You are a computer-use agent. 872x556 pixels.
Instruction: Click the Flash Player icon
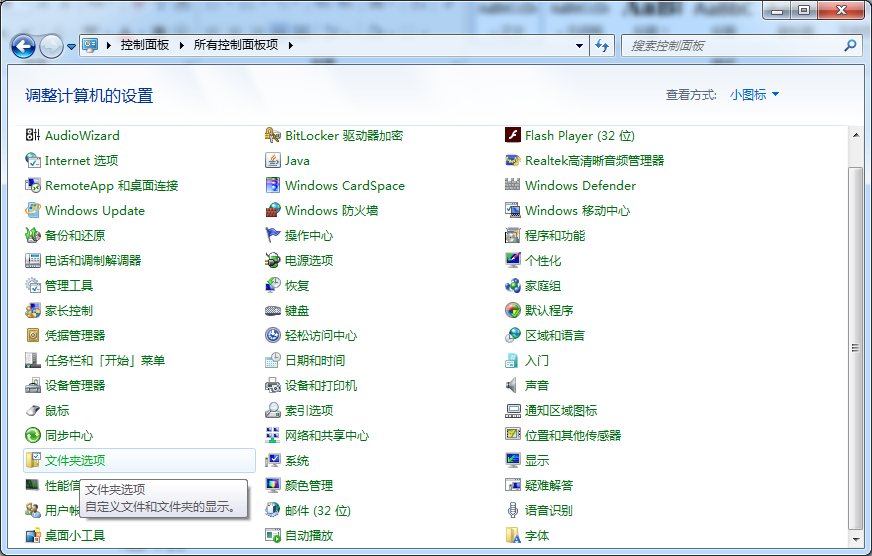(x=512, y=135)
